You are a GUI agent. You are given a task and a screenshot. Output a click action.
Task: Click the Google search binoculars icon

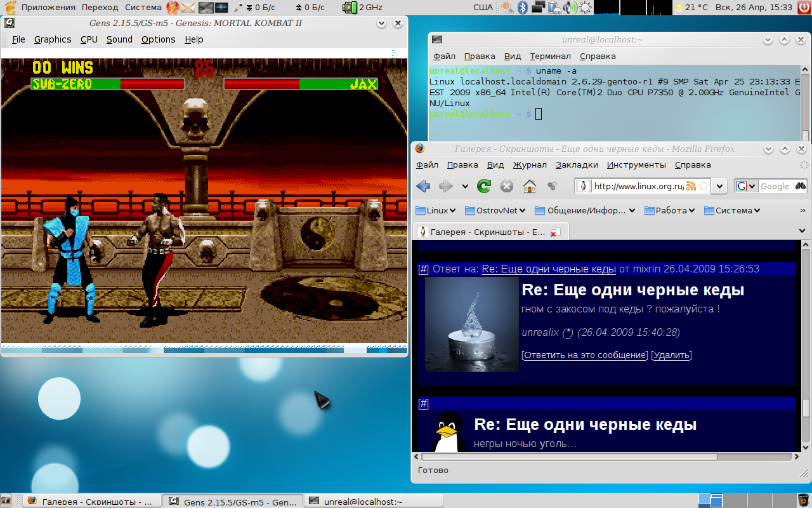coord(801,186)
